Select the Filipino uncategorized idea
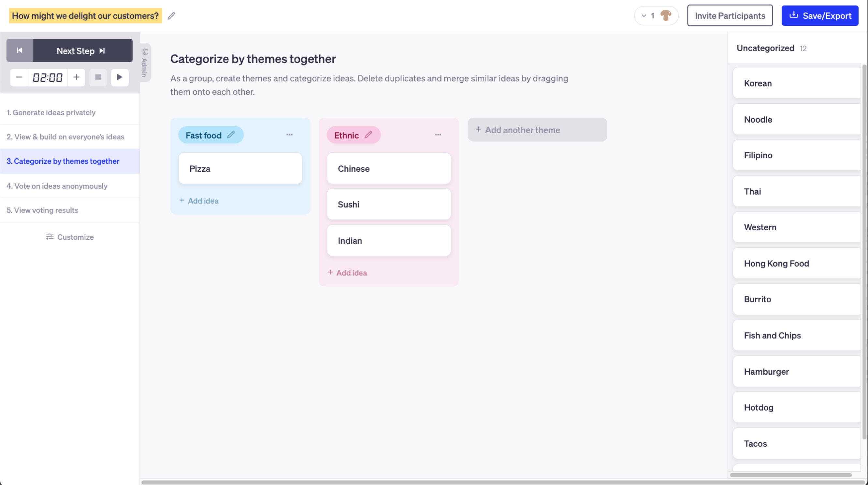Screen dimensions: 868x485 pyautogui.click(x=797, y=155)
